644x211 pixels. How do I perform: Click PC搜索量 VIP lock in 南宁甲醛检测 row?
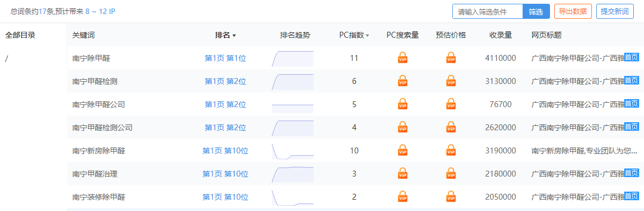[402, 81]
